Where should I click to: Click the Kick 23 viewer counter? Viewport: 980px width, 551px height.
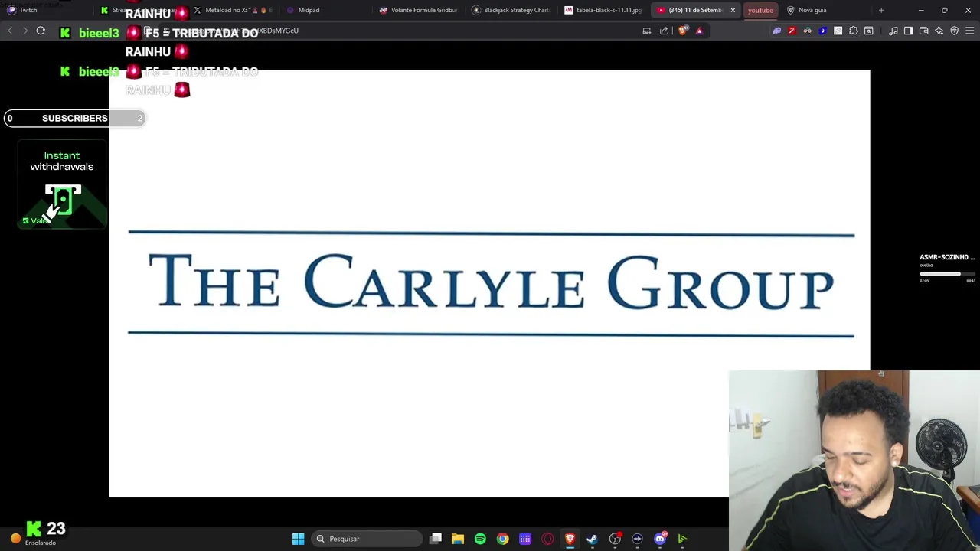[x=46, y=529]
